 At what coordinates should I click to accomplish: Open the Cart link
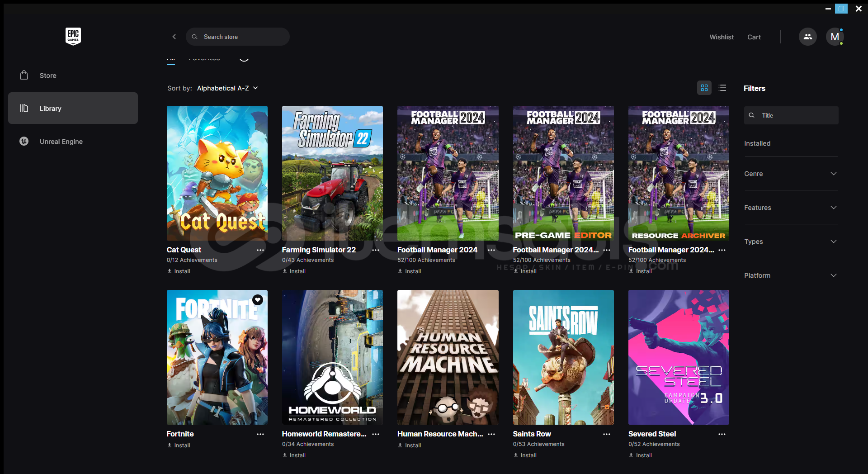point(754,37)
